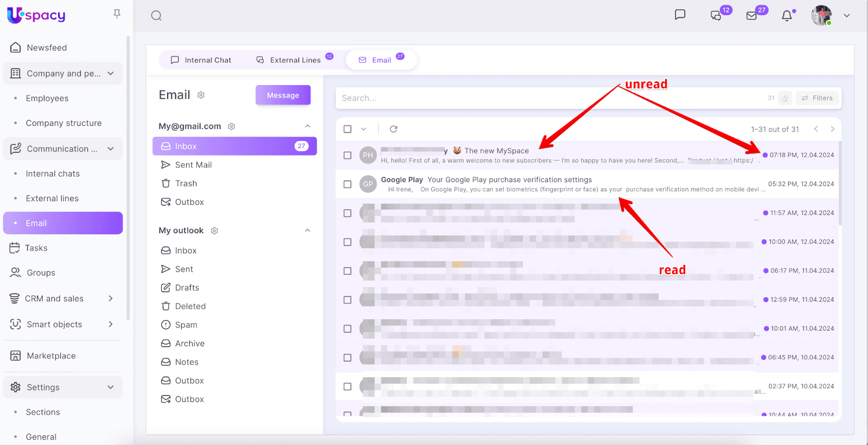Open settings gear beside Email heading
Image resolution: width=868 pixels, height=445 pixels.
click(201, 95)
